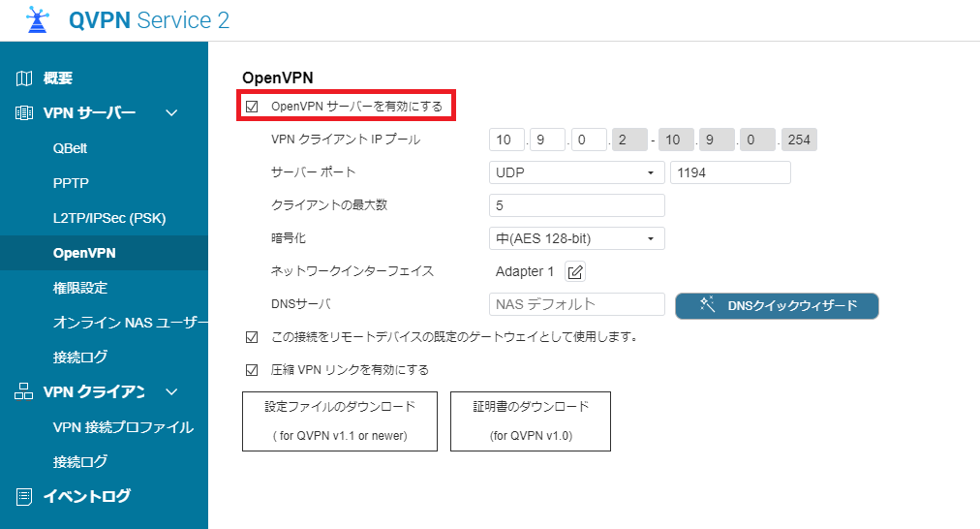Toggle compressed VPN link checkbox

click(252, 370)
